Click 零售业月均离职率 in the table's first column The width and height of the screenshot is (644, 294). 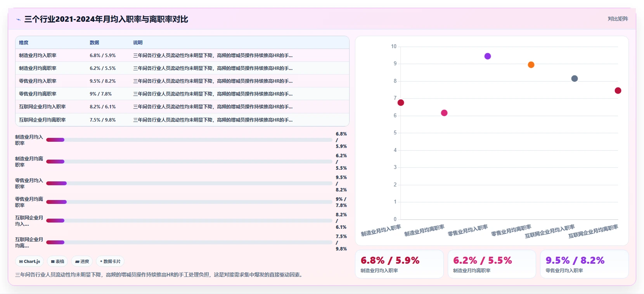(38, 94)
